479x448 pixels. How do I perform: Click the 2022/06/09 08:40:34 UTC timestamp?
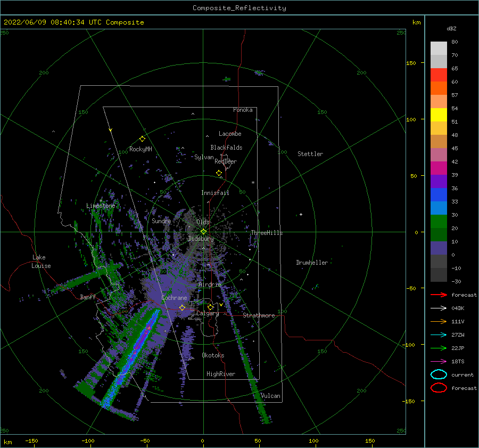[73, 22]
